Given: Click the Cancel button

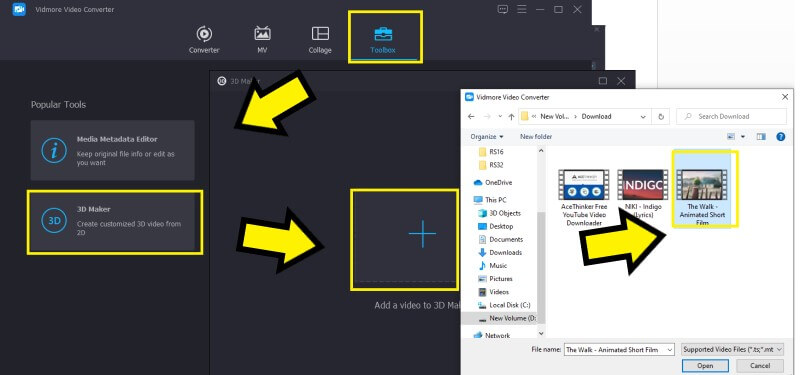Looking at the screenshot, I should [x=760, y=365].
